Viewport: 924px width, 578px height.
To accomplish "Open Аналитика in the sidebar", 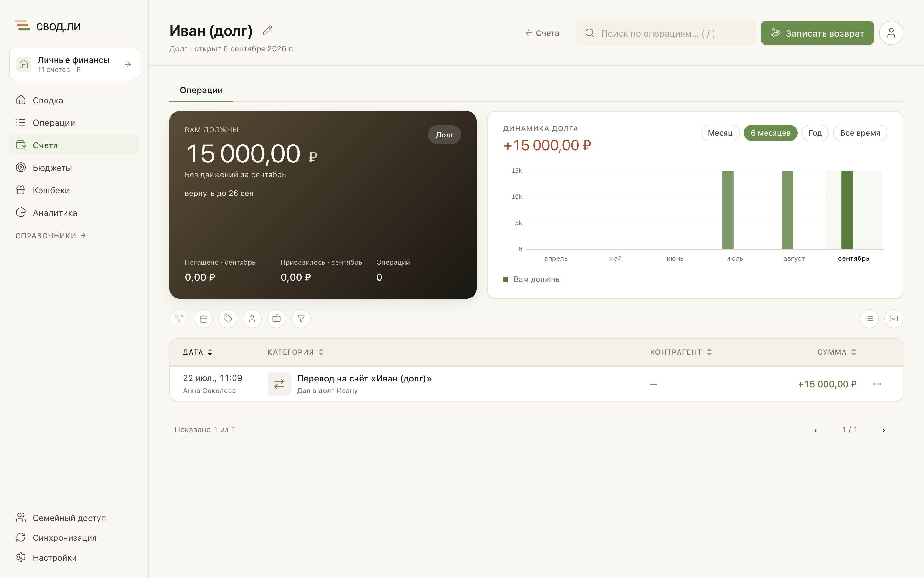I will (74, 213).
